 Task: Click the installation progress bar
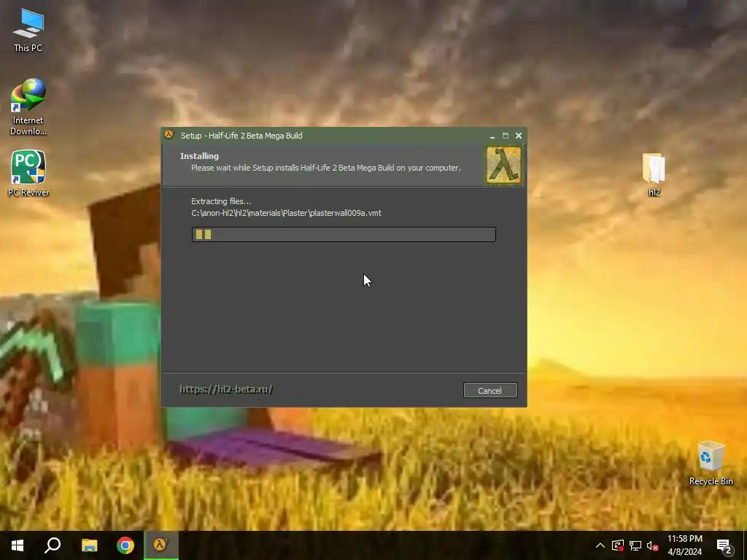pyautogui.click(x=344, y=234)
